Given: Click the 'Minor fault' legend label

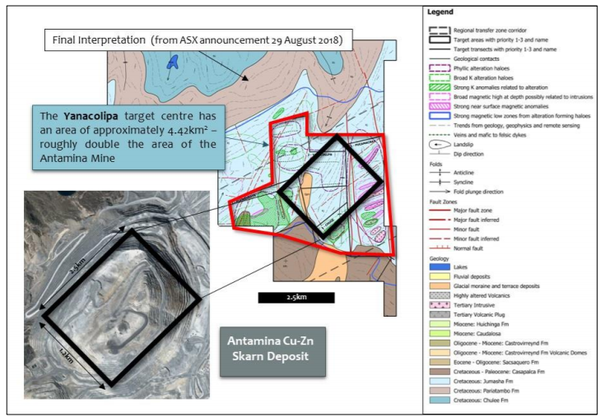Looking at the screenshot, I should pyautogui.click(x=466, y=230).
